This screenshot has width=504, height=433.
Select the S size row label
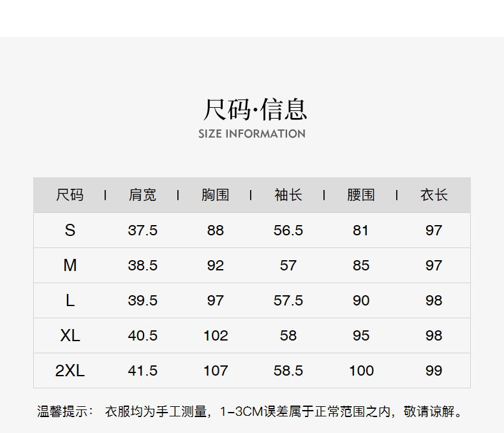70,230
